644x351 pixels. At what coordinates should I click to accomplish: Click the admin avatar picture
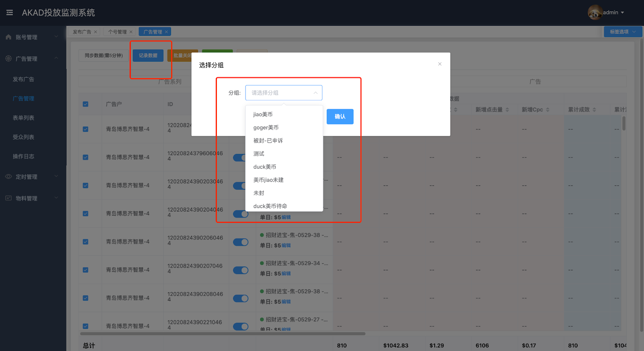pyautogui.click(x=595, y=12)
